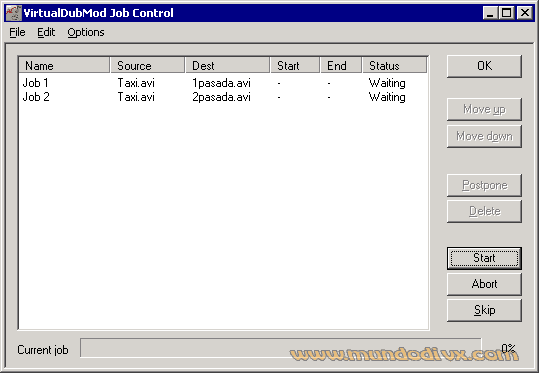Open the Edit menu
539x373 pixels.
tap(46, 32)
